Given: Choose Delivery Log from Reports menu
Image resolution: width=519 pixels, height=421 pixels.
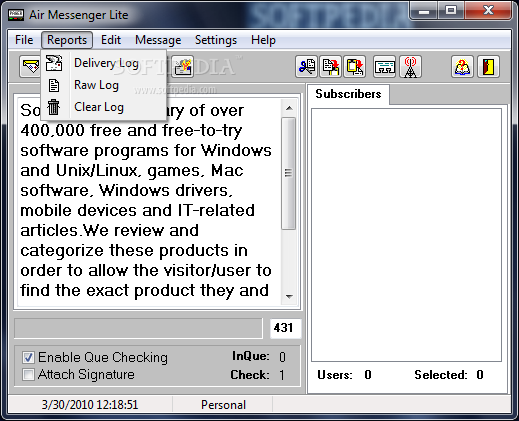Looking at the screenshot, I should pos(103,63).
